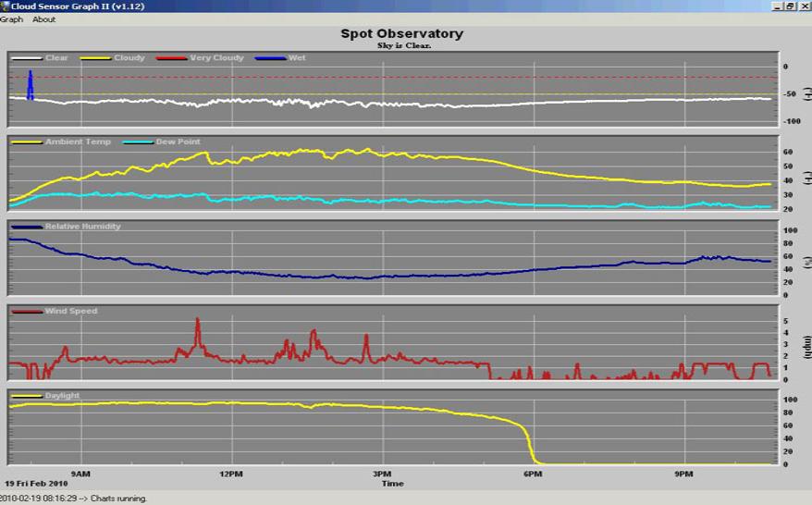Open the About menu

click(x=43, y=19)
